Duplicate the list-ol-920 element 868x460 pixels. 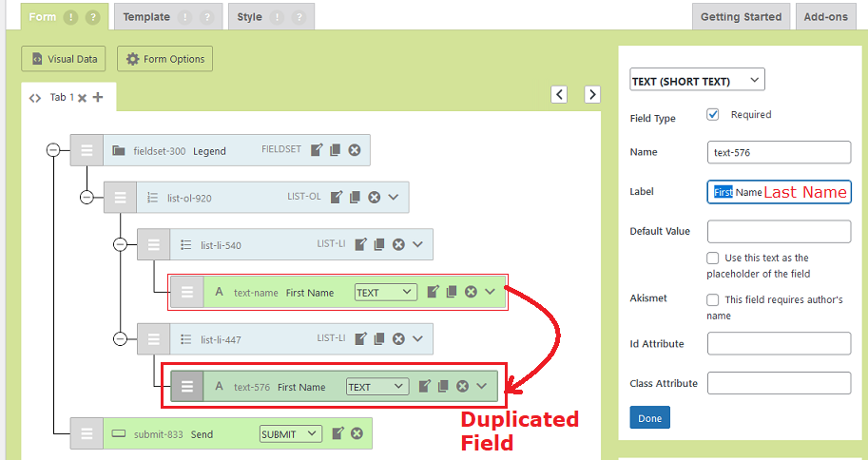356,198
